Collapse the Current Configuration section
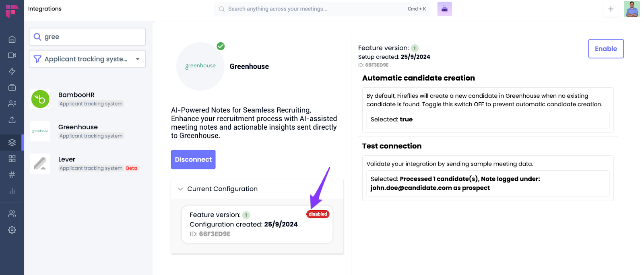644x275 pixels. point(180,189)
